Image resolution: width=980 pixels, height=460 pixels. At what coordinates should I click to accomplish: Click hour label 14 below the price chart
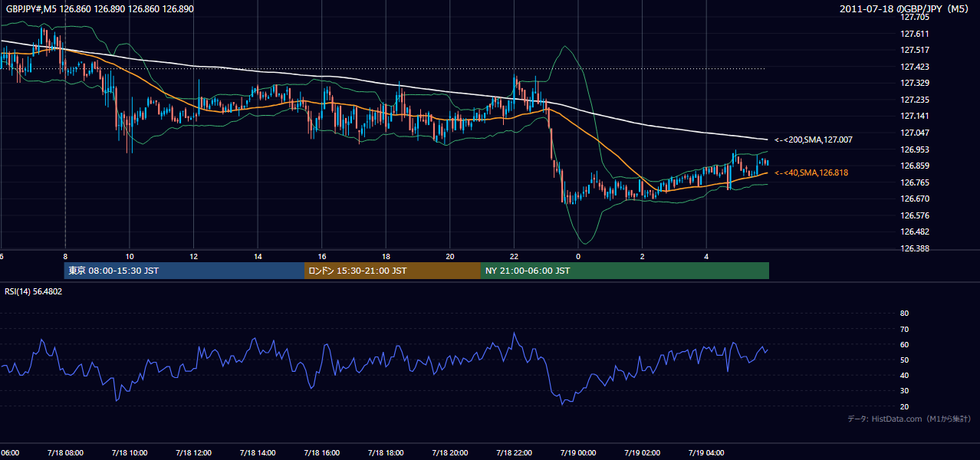[258, 256]
